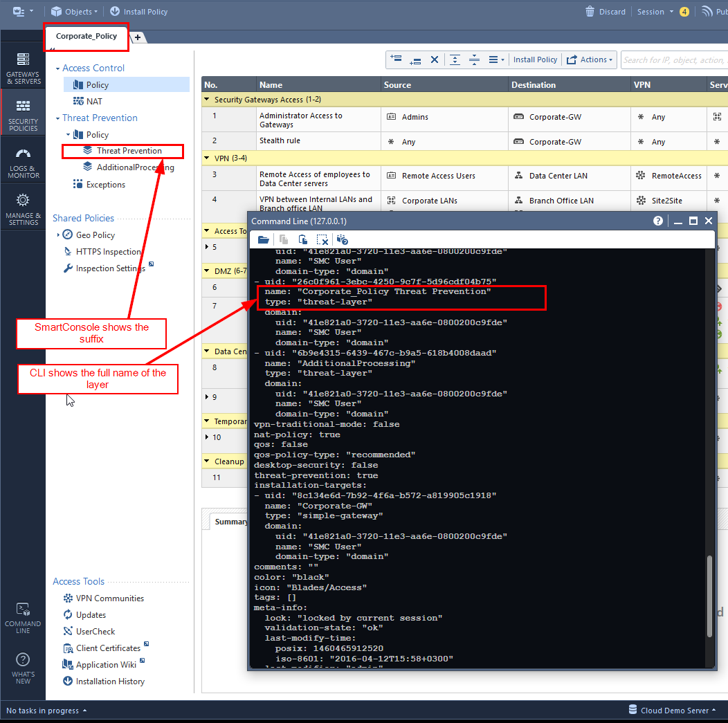Open Client Certificates tool

102,648
